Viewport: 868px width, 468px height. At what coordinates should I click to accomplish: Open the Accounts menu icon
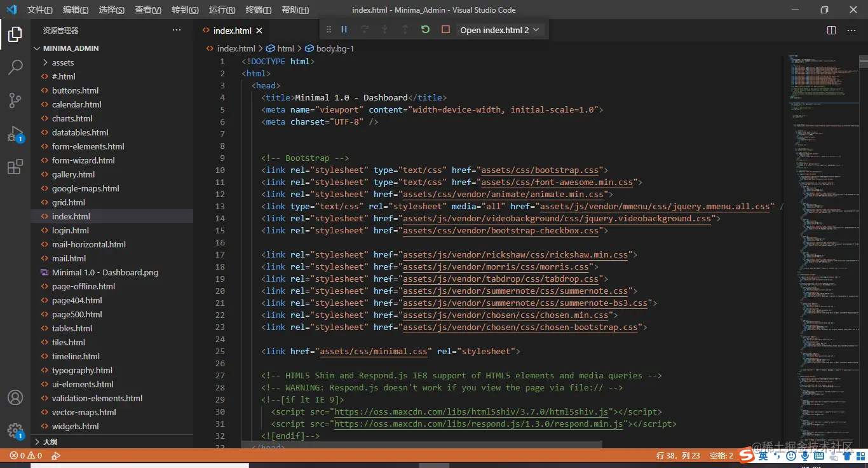(15, 397)
